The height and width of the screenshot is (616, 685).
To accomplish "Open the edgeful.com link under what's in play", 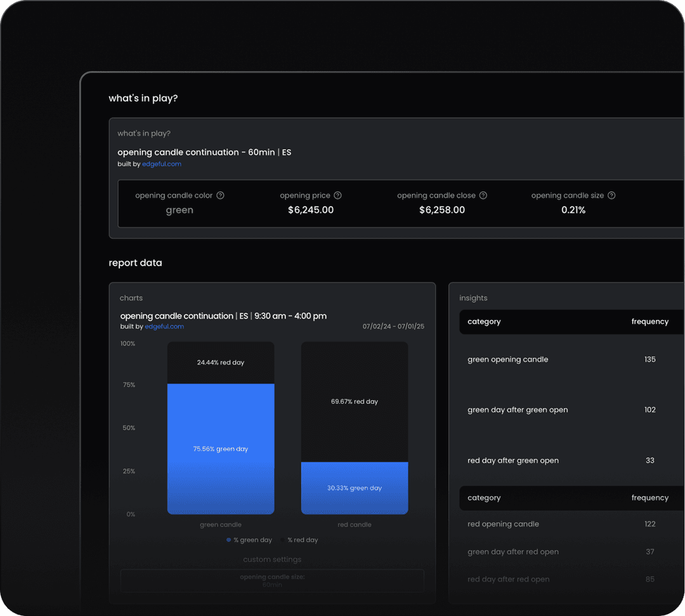I will coord(162,164).
